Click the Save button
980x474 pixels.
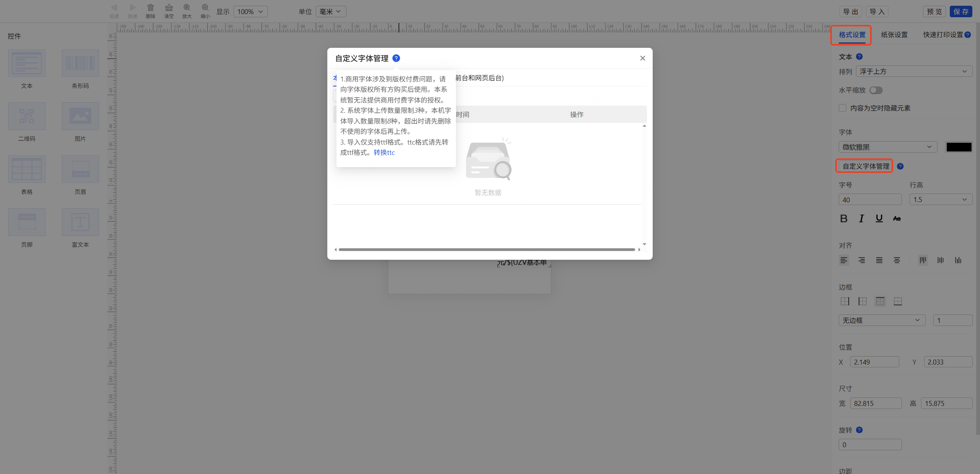[x=961, y=11]
